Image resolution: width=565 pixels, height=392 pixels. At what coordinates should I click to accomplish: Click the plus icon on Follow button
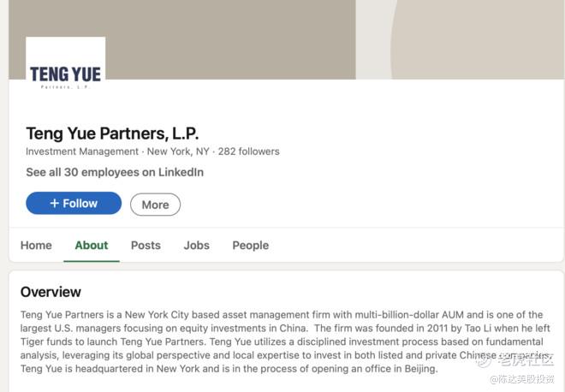click(x=54, y=204)
